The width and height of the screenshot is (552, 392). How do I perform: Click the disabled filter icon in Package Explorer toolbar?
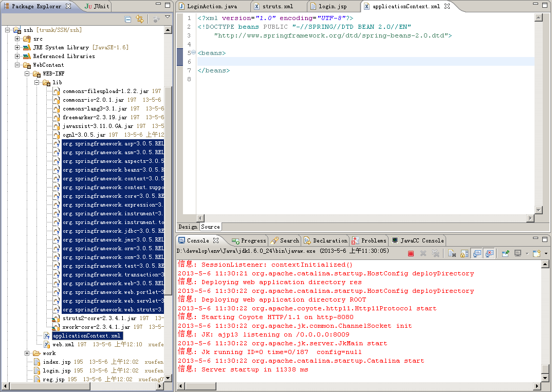(156, 20)
